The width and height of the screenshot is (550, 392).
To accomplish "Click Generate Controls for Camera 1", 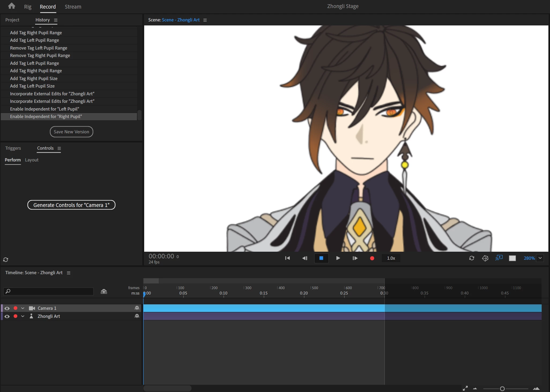I will pos(71,205).
